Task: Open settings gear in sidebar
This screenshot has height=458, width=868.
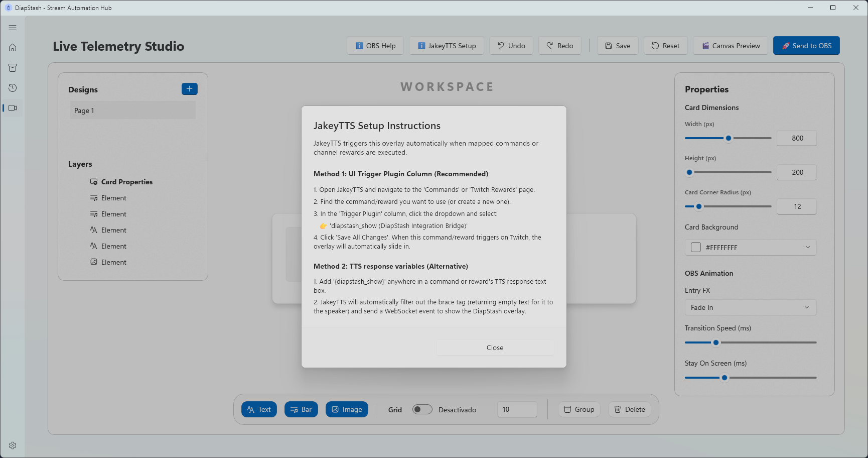Action: (x=13, y=445)
